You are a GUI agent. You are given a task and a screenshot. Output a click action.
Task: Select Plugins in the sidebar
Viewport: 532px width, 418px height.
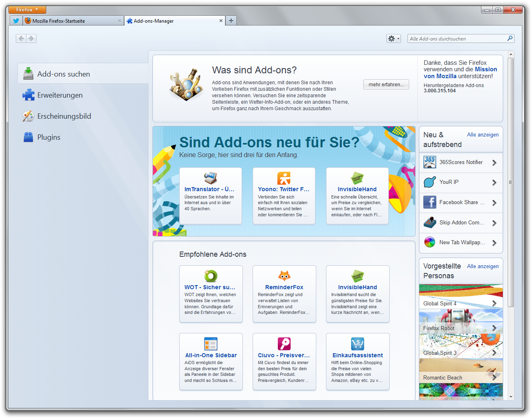[83, 137]
